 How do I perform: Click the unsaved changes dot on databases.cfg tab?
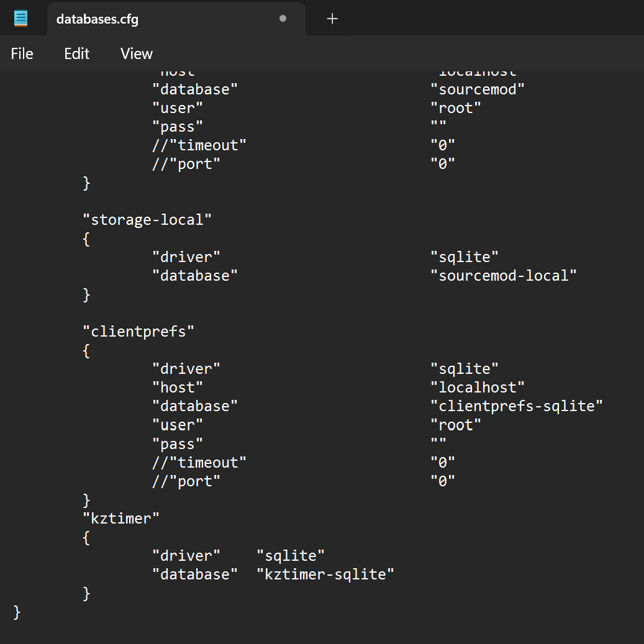(283, 19)
